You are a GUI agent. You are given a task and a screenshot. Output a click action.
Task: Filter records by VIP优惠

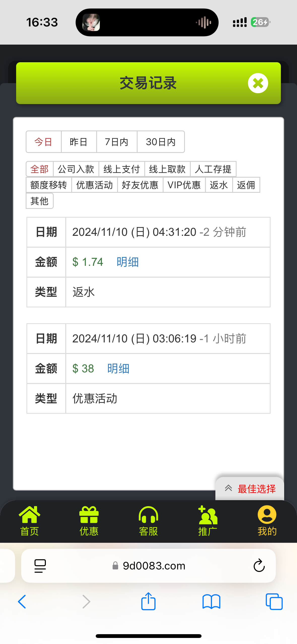(x=184, y=185)
